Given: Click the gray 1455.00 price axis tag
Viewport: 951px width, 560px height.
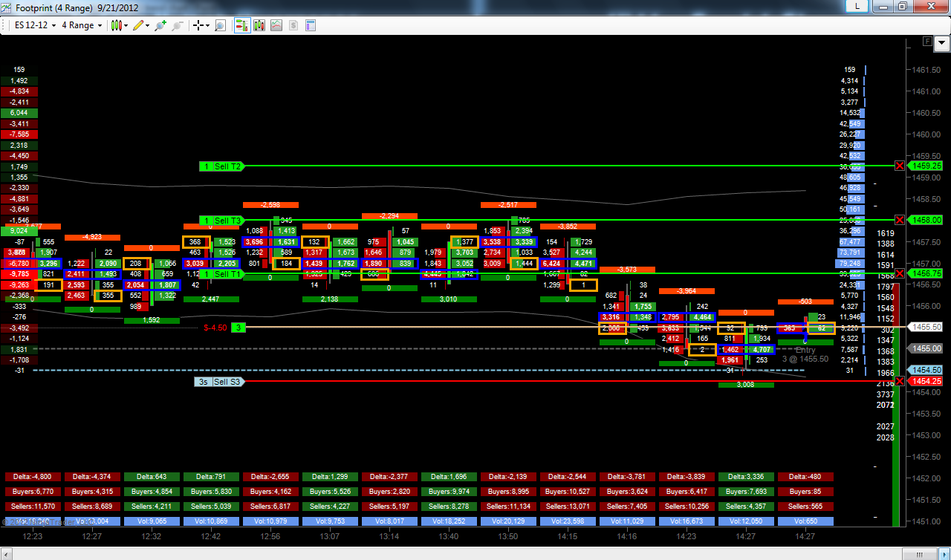Looking at the screenshot, I should coord(924,348).
